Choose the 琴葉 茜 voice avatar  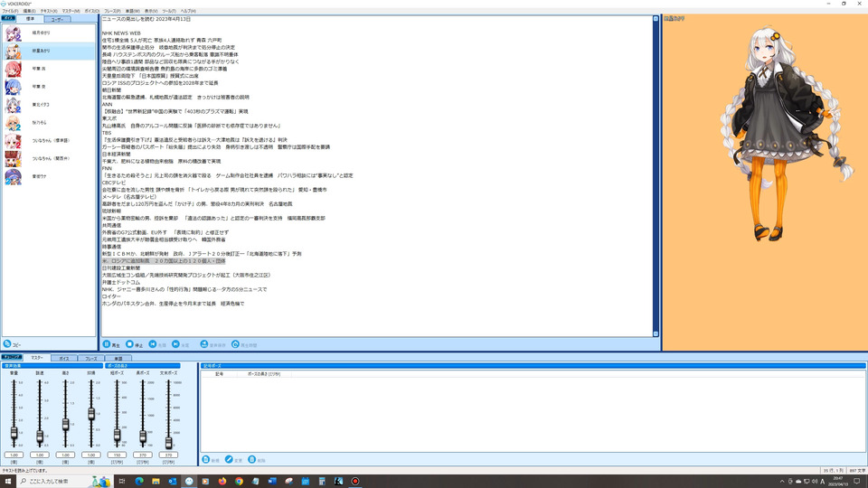(x=14, y=69)
